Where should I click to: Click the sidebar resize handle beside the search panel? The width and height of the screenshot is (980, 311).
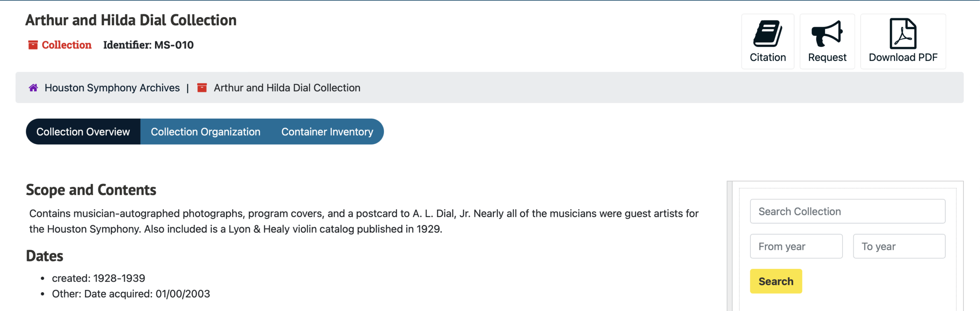(x=730, y=246)
